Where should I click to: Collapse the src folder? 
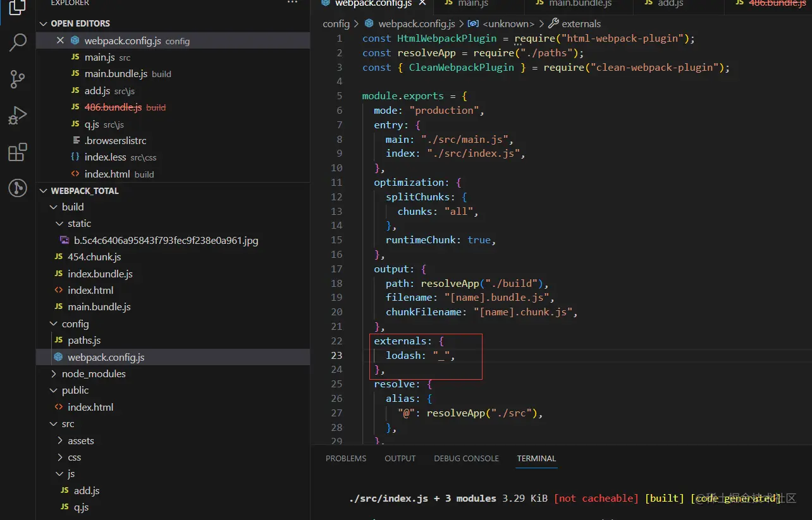54,424
